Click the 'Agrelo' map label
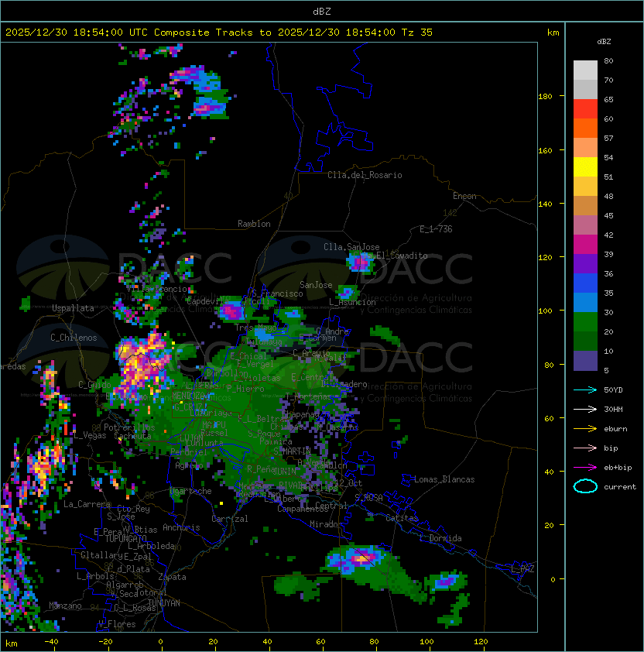 pyautogui.click(x=189, y=465)
